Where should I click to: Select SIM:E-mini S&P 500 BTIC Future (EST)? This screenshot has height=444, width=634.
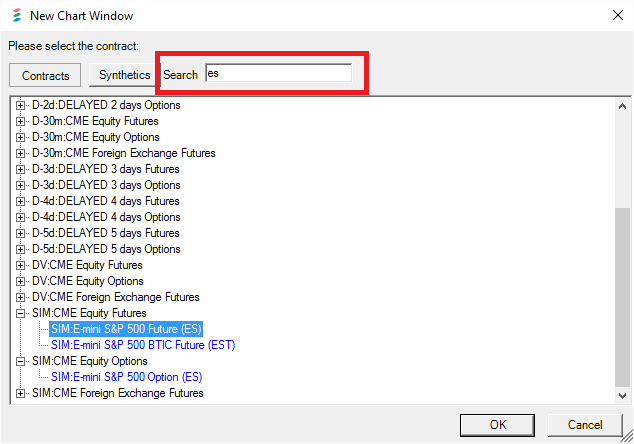(142, 345)
